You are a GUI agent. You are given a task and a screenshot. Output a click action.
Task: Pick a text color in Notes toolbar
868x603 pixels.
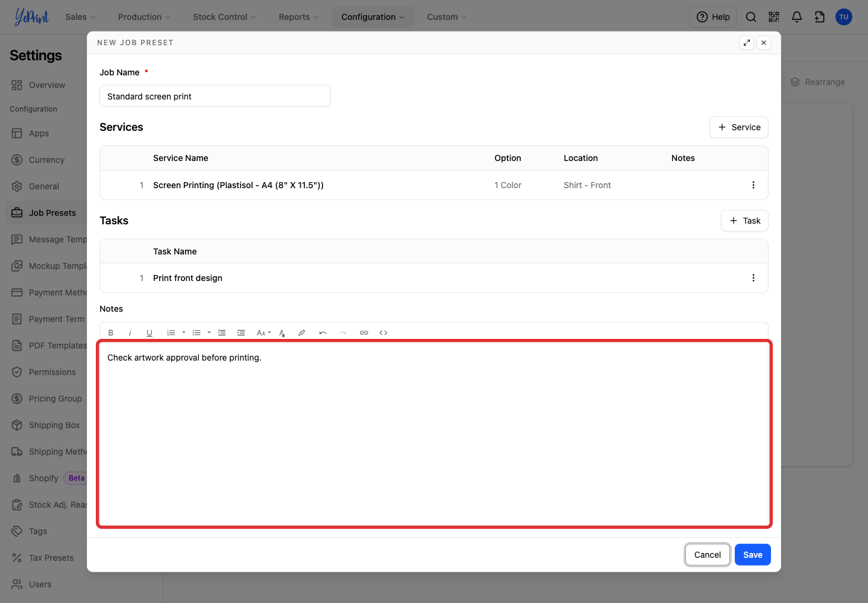282,333
